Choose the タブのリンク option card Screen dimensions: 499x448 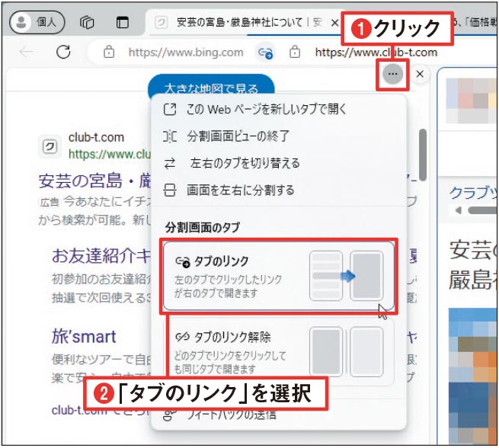tap(279, 276)
